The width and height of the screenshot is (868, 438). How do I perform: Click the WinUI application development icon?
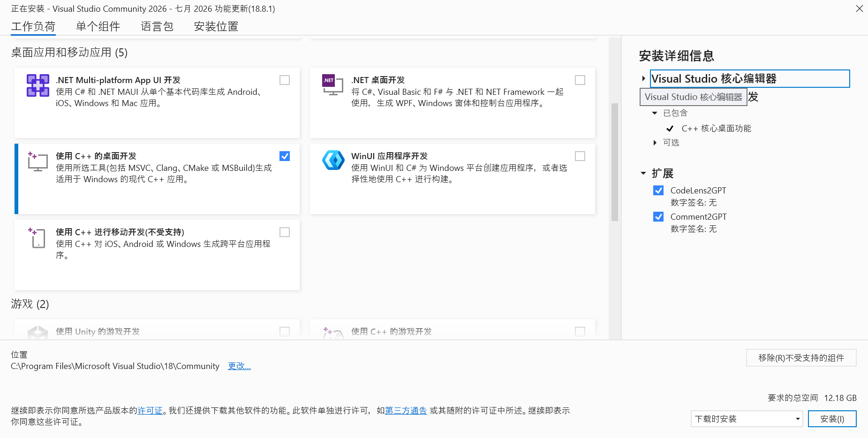point(333,160)
